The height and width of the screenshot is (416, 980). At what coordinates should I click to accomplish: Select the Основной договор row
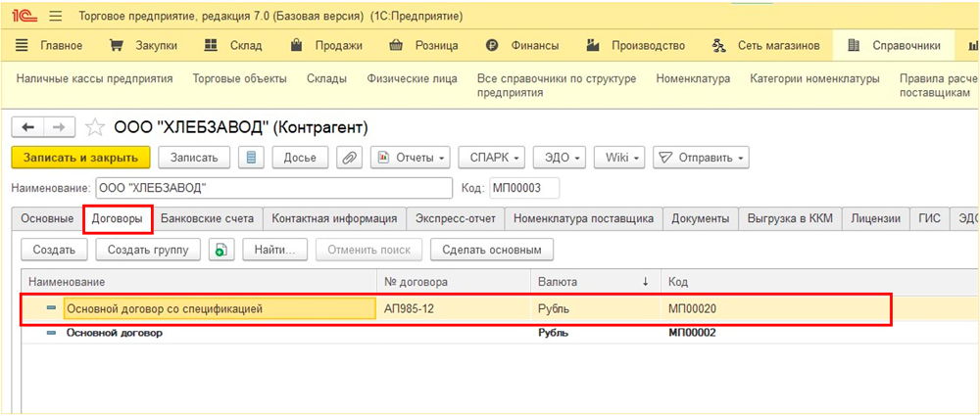(x=114, y=333)
